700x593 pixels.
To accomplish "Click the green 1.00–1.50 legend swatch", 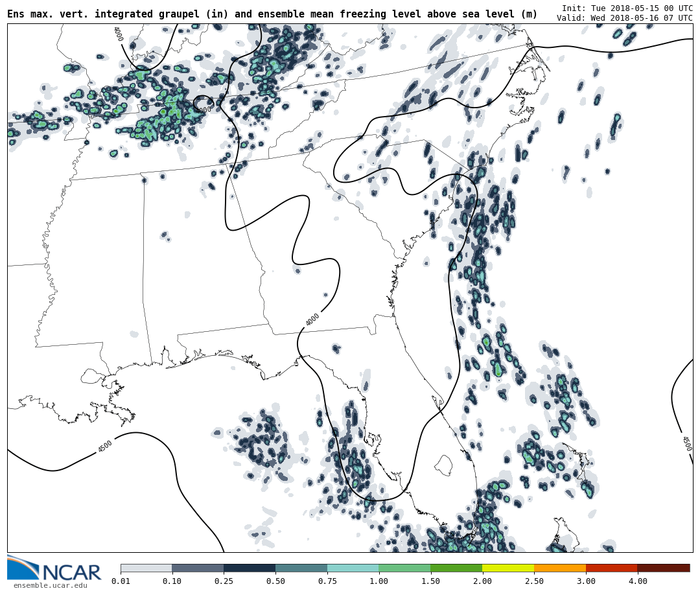I will (x=404, y=568).
